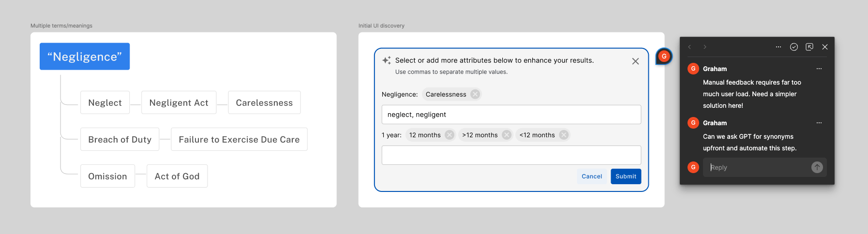The height and width of the screenshot is (234, 868).
Task: Remove the ">12 months" chip
Action: pos(507,135)
